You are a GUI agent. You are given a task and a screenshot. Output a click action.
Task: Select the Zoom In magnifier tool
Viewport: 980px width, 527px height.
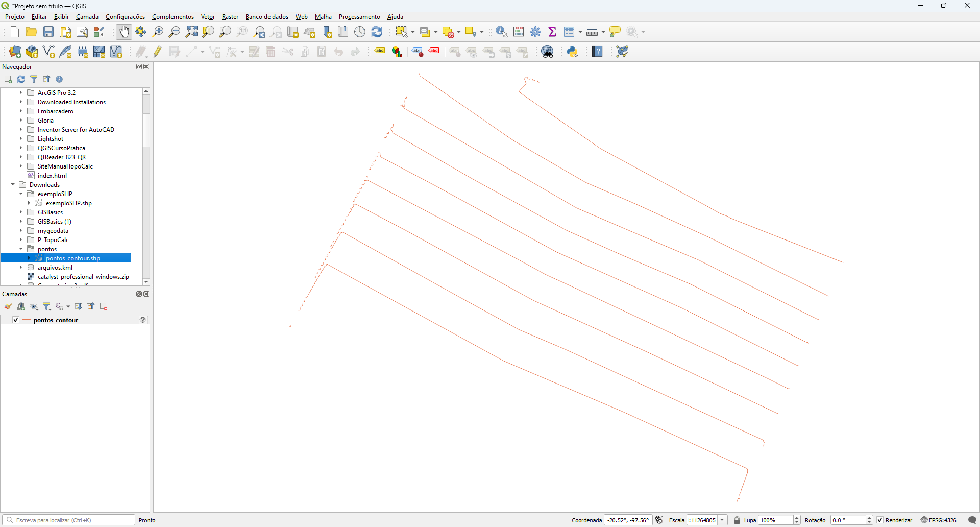pyautogui.click(x=158, y=32)
